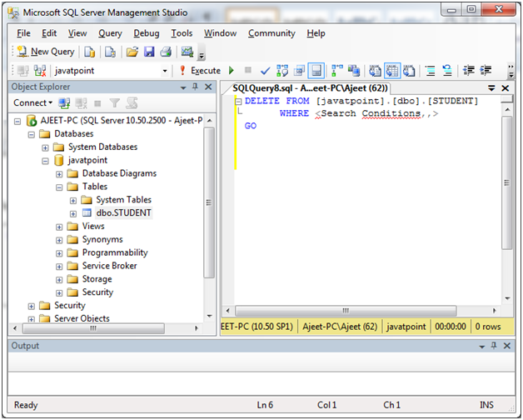Open the Connect dropdown in Object Explorer

[32, 102]
